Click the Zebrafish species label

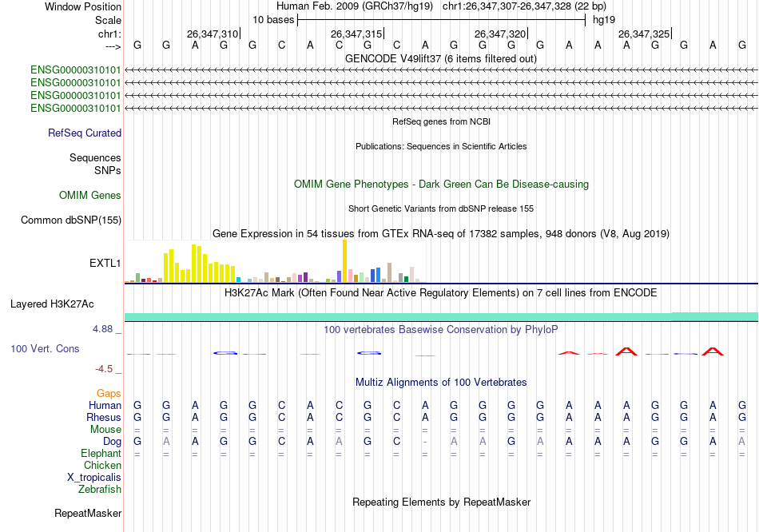(100, 490)
